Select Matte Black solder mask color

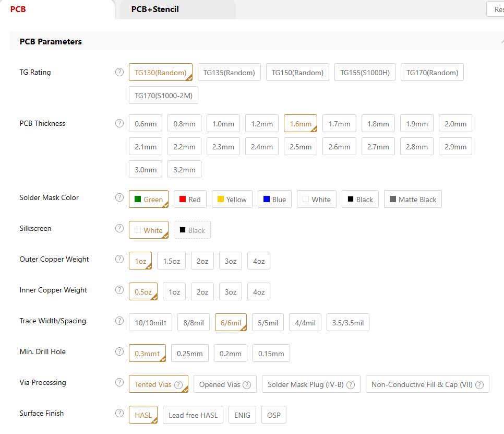pyautogui.click(x=413, y=199)
